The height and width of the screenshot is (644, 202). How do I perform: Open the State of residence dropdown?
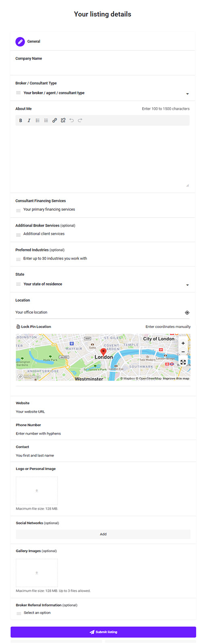click(103, 284)
